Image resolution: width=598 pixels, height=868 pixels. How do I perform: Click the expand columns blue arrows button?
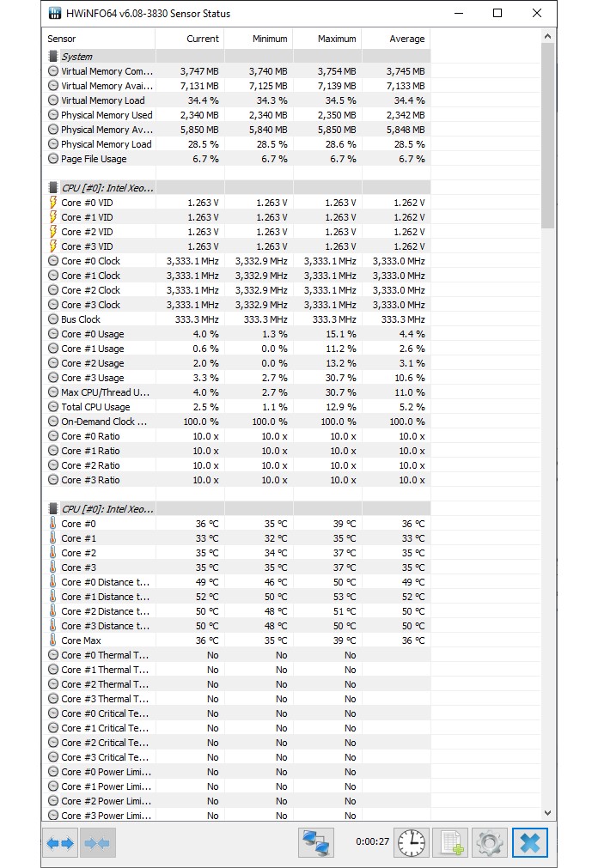60,842
